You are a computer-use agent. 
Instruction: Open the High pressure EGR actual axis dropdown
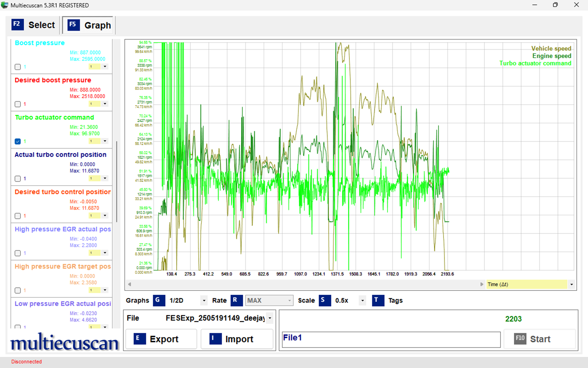[105, 253]
